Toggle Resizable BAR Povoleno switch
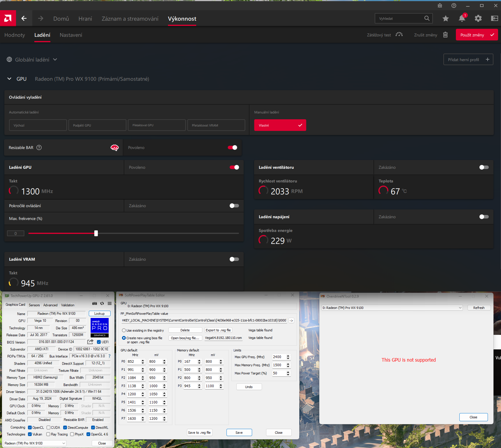Viewport: 501px width, 448px height. coord(233,147)
